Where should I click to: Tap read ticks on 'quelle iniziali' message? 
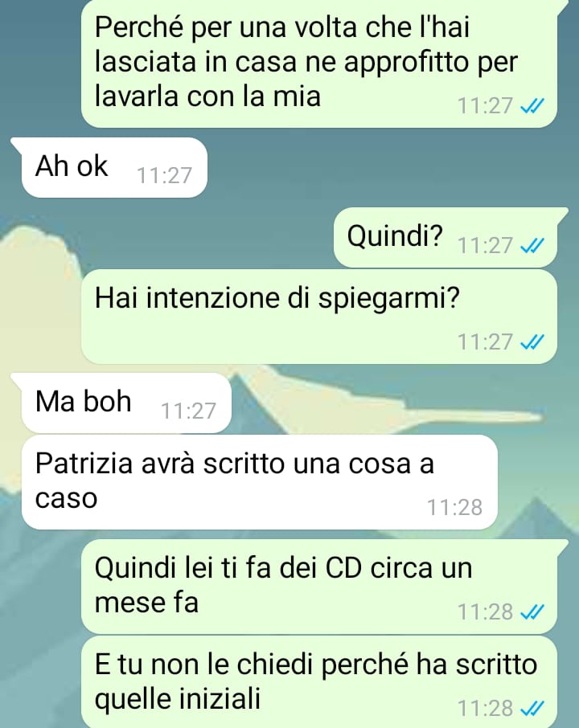(532, 709)
